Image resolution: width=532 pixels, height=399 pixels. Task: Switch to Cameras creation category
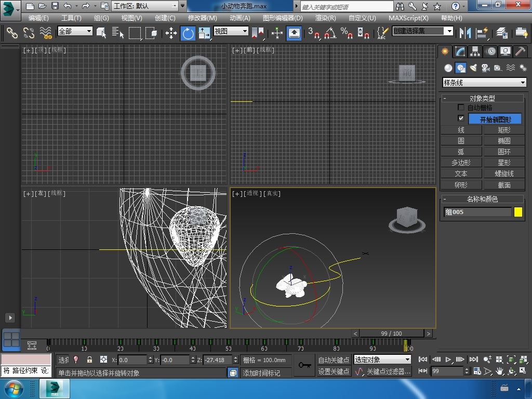[x=485, y=68]
